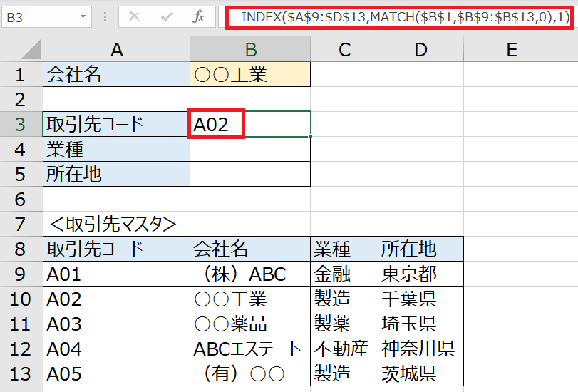Click cell ABCエステート
The width and height of the screenshot is (578, 392).
click(x=250, y=349)
